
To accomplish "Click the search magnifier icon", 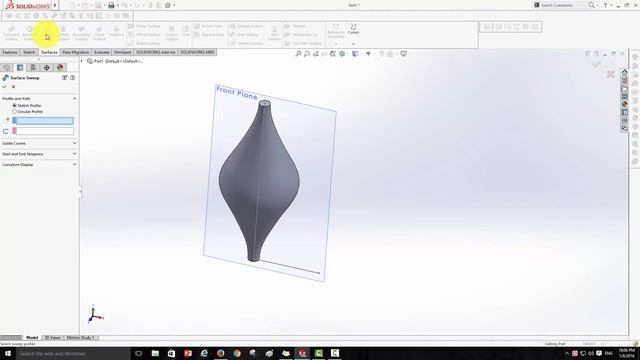I will pos(591,5).
